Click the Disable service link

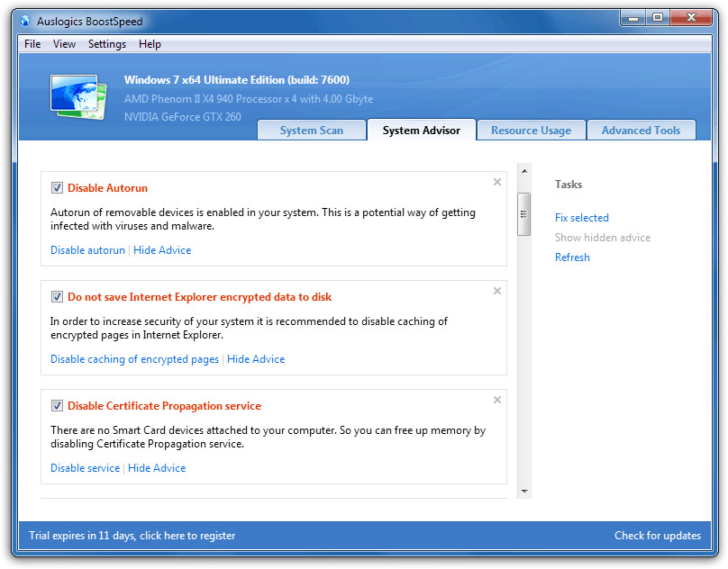pyautogui.click(x=85, y=468)
